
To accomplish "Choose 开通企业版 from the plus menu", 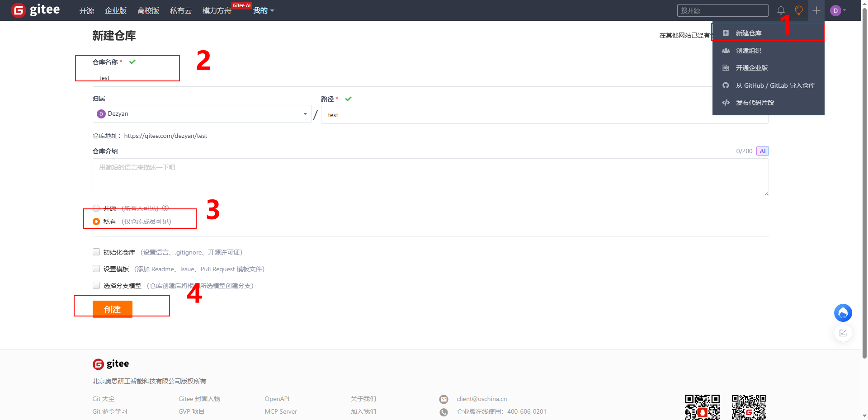I will coord(768,68).
